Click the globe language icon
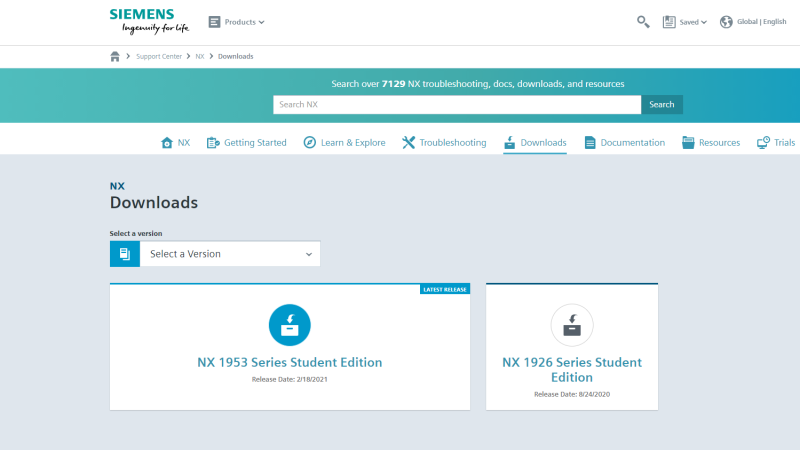 pos(726,22)
